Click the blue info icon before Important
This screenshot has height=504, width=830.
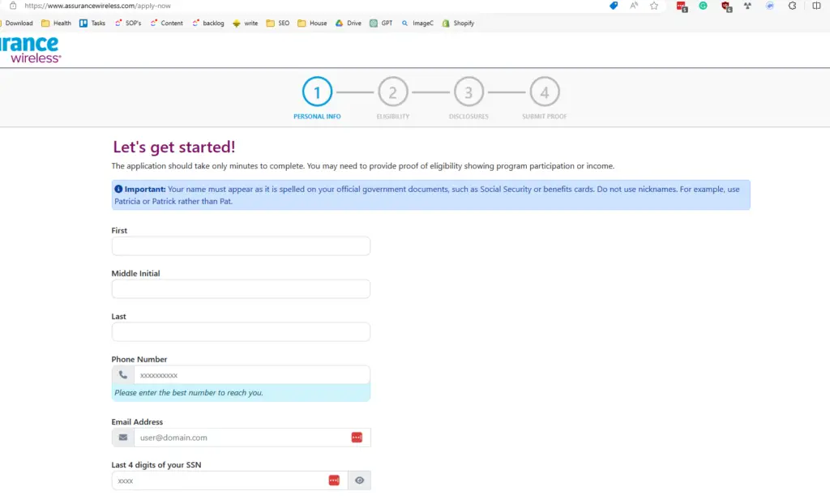[x=118, y=189]
